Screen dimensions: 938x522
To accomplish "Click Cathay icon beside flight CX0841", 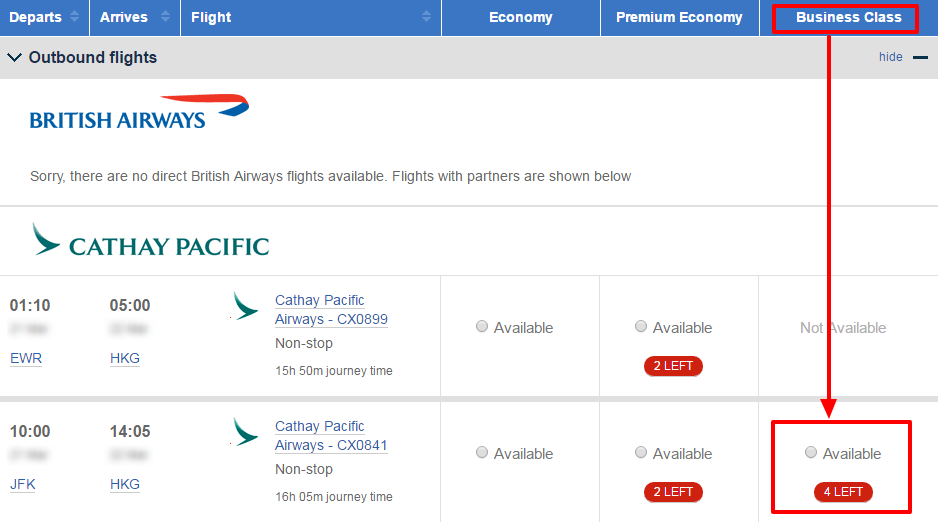I will pyautogui.click(x=245, y=432).
